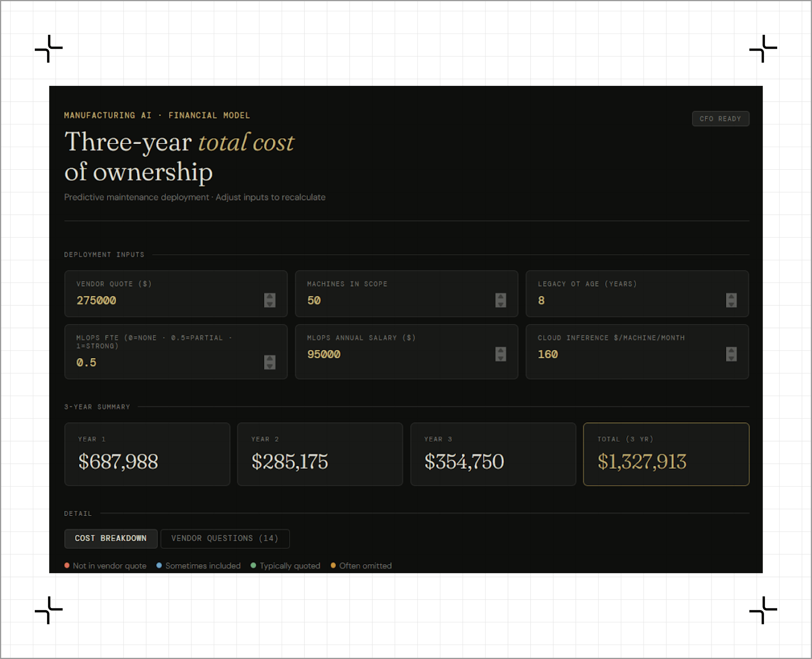Click the Year 1 summary card
The height and width of the screenshot is (659, 812).
click(147, 454)
